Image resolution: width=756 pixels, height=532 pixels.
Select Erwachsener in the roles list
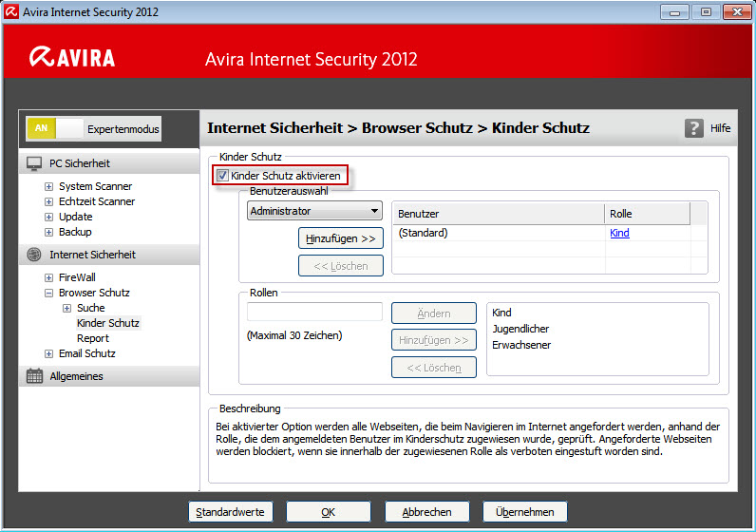click(x=521, y=345)
